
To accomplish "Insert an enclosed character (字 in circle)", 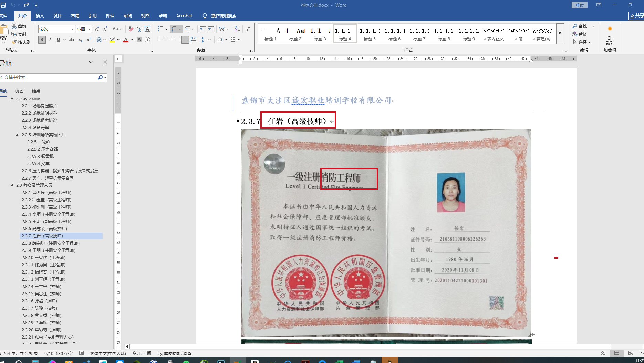I will (147, 40).
